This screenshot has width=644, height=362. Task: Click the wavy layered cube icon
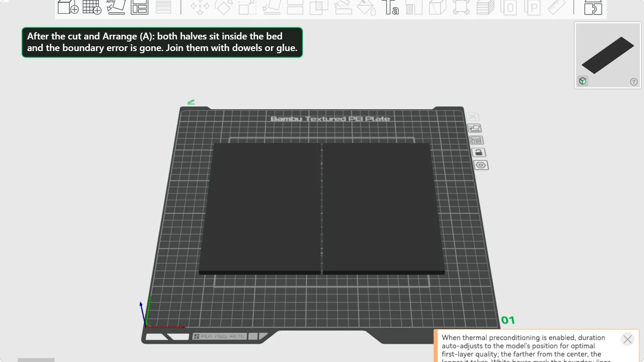(x=485, y=7)
